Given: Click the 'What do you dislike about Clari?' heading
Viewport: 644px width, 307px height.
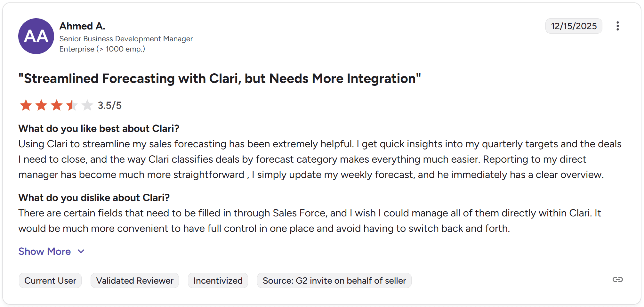Looking at the screenshot, I should click(x=94, y=198).
